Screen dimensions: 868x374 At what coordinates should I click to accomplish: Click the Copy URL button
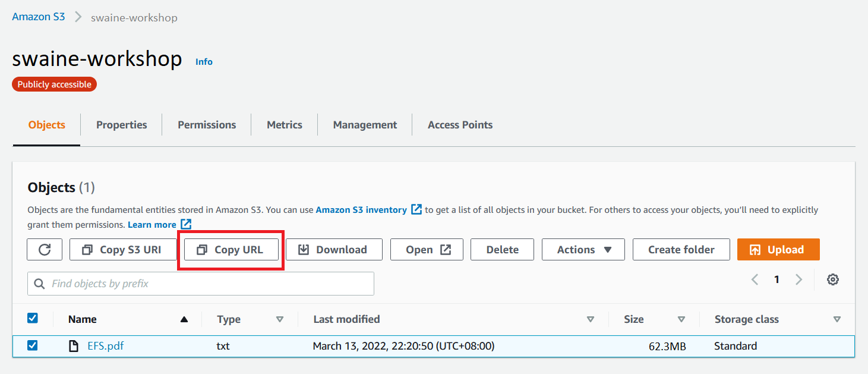pos(232,250)
